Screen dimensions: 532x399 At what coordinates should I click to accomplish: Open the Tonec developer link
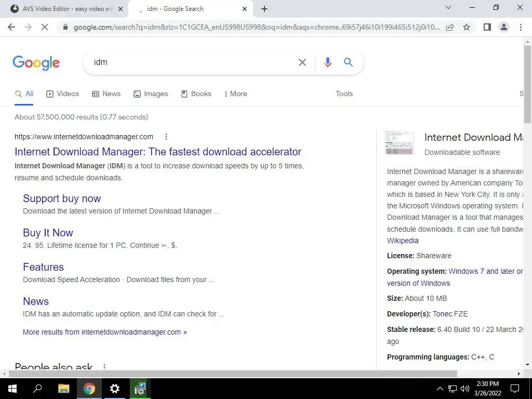[442, 314]
